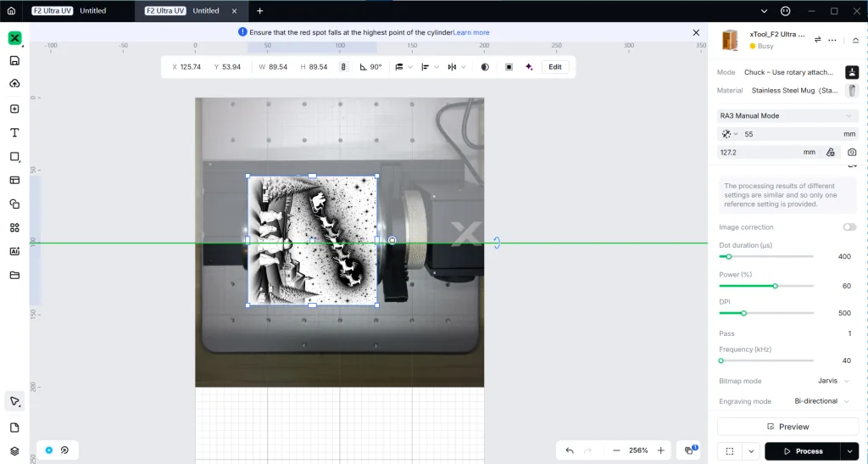Viewport: 868px width, 464px height.
Task: Open the RA3 Manual Mode dropdown
Action: (x=787, y=115)
